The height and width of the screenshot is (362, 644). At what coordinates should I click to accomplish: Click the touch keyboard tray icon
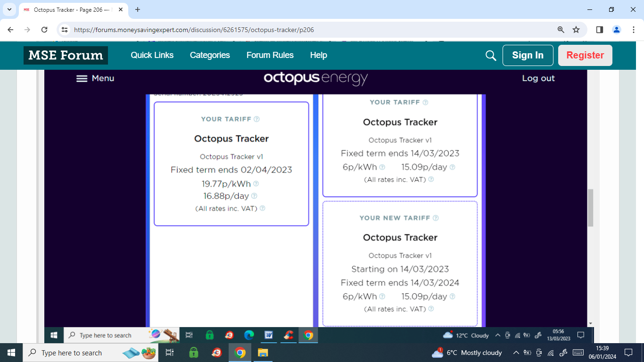pos(578,353)
